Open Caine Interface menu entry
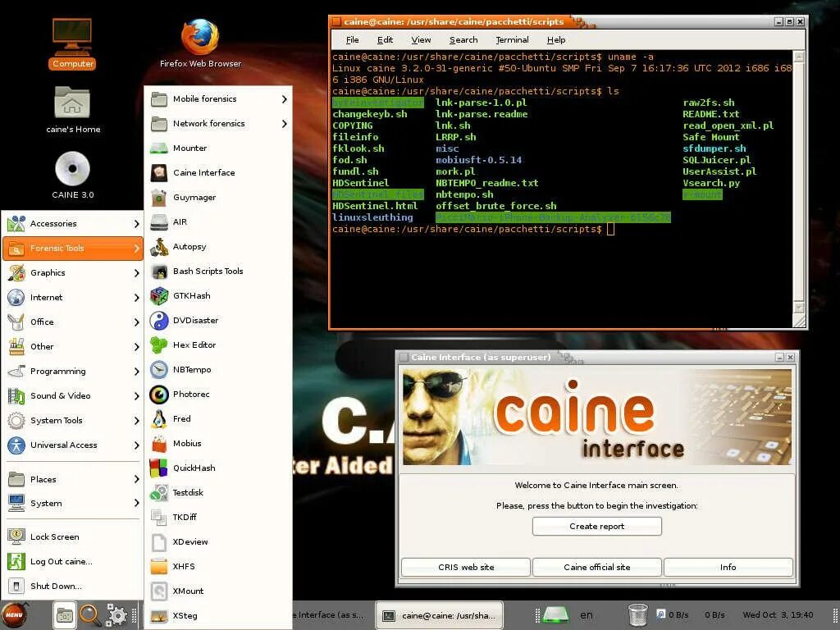840x630 pixels. (x=218, y=172)
